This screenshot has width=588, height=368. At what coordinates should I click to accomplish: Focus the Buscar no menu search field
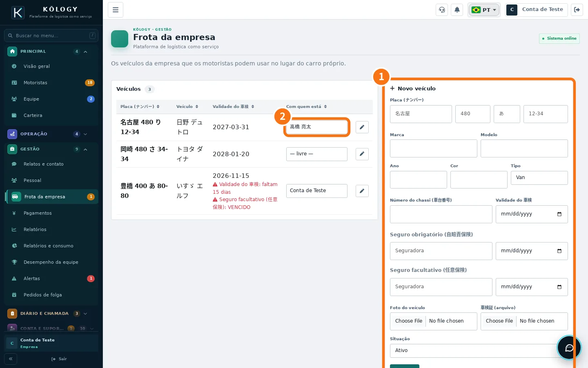click(x=51, y=36)
